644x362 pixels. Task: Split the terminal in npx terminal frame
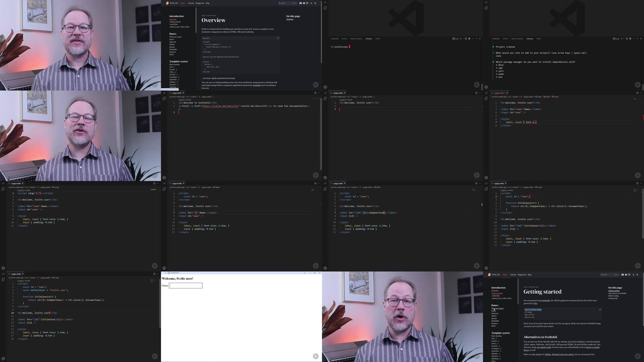click(x=466, y=39)
